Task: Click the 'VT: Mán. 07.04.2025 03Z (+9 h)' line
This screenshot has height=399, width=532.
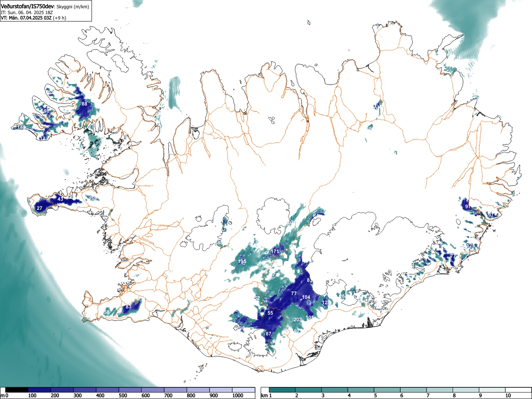Action: tap(33, 18)
